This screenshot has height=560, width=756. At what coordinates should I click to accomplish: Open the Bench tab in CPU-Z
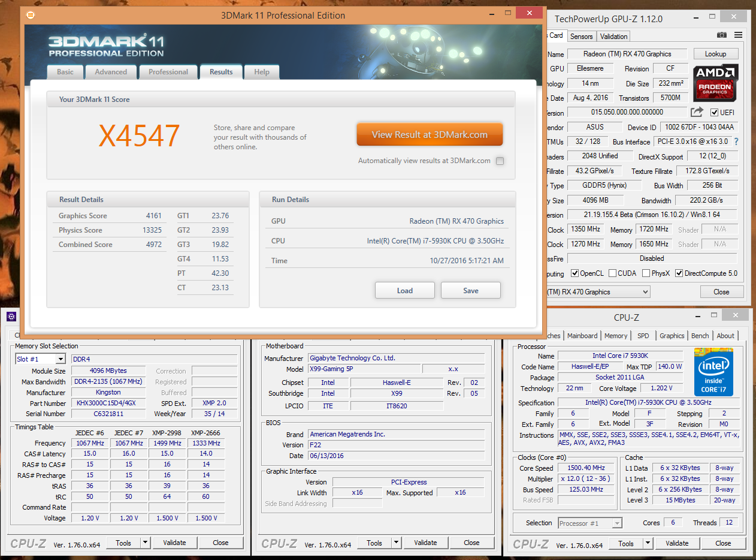coord(700,336)
